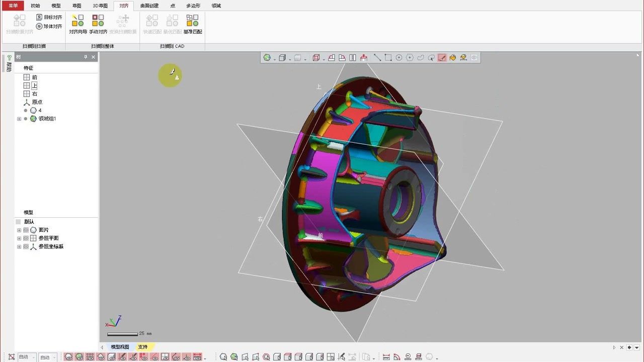This screenshot has height=362, width=644.
Task: Select the lasso selection tool
Action: [421, 57]
